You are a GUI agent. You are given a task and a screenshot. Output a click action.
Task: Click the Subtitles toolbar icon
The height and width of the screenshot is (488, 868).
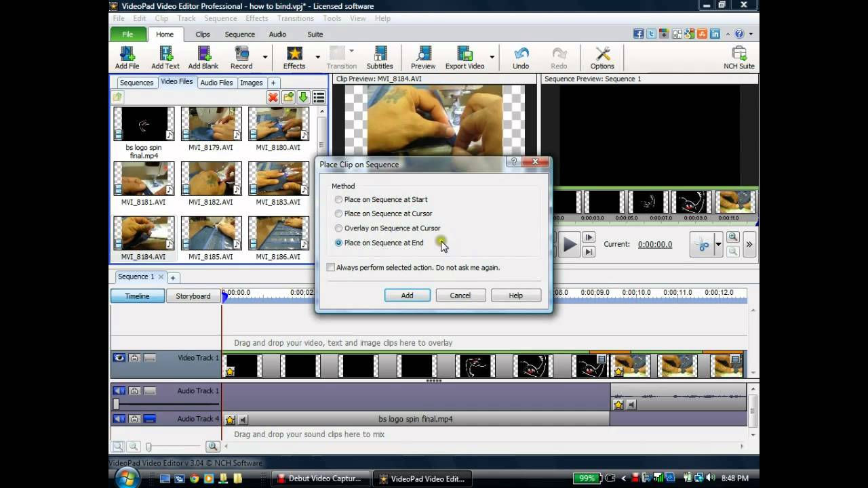(x=380, y=54)
